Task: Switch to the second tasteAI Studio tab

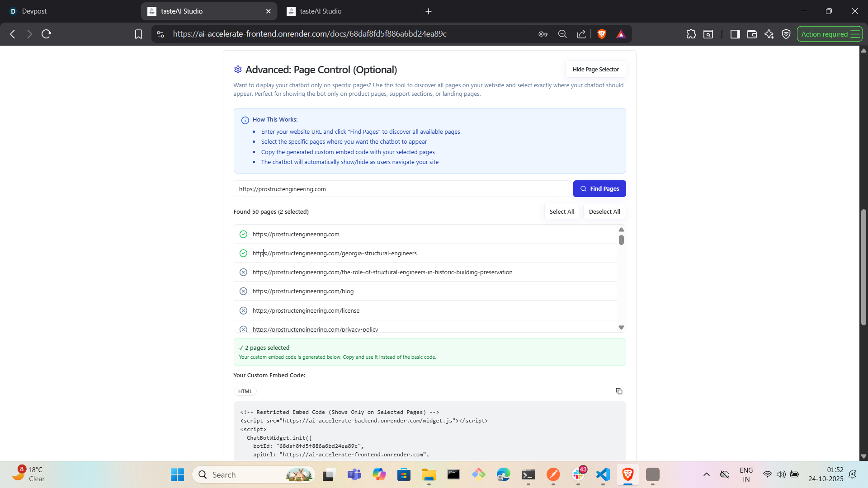Action: (321, 11)
